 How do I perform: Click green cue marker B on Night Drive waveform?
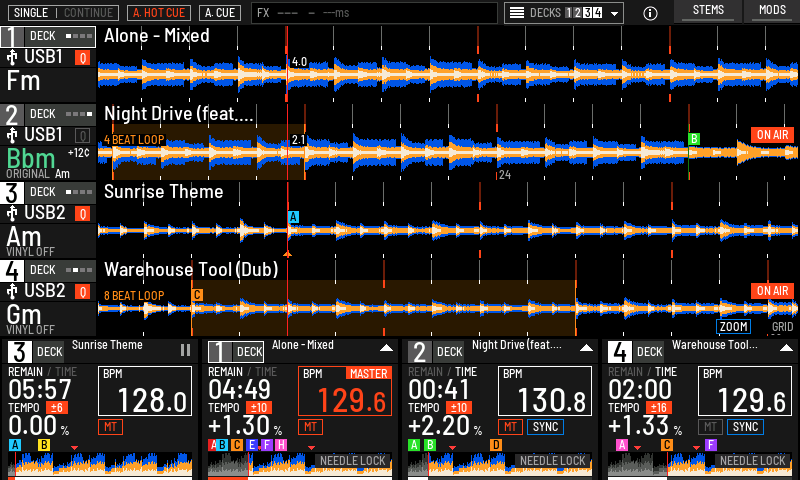click(694, 139)
